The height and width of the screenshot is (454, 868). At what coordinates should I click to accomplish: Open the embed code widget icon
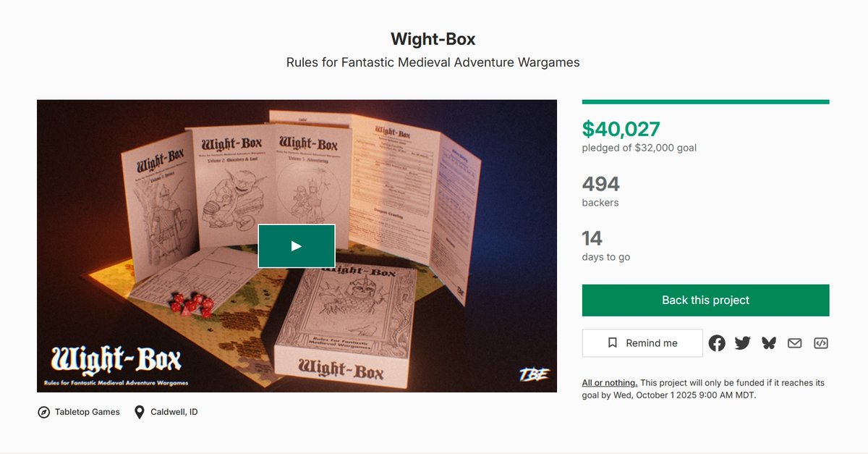[x=821, y=343]
